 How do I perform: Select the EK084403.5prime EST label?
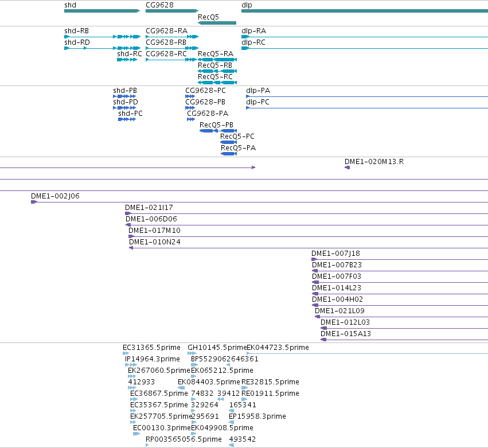[x=209, y=382]
